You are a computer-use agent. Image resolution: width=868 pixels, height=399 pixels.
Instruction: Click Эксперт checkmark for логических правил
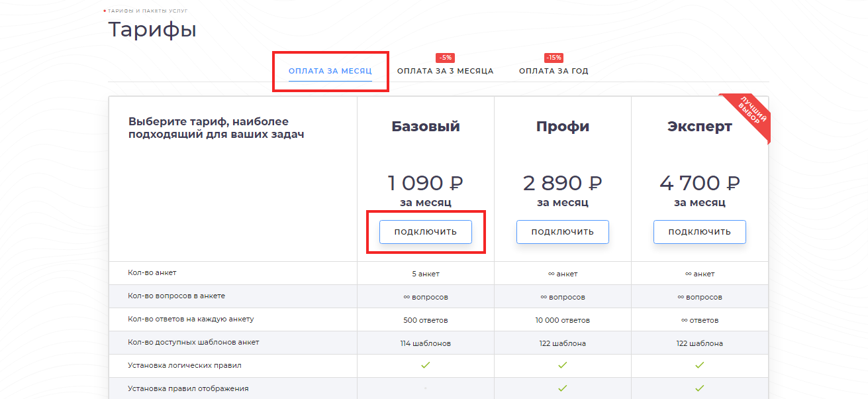(699, 365)
